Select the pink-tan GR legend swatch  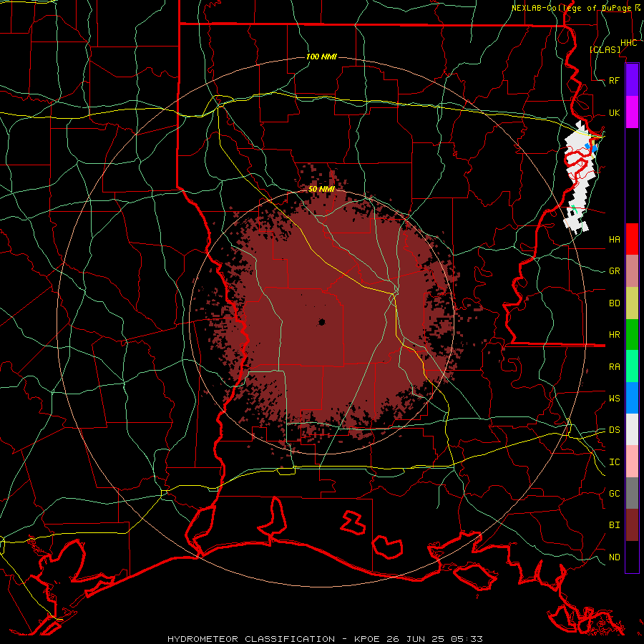(x=632, y=271)
